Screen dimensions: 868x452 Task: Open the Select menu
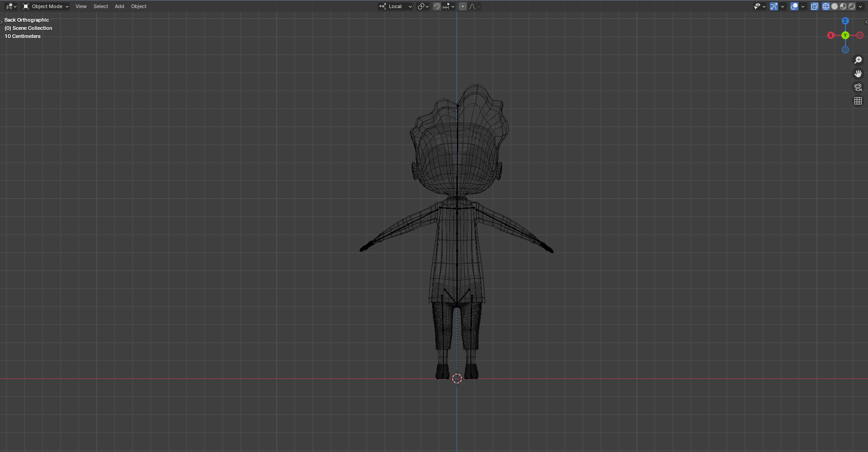click(101, 6)
